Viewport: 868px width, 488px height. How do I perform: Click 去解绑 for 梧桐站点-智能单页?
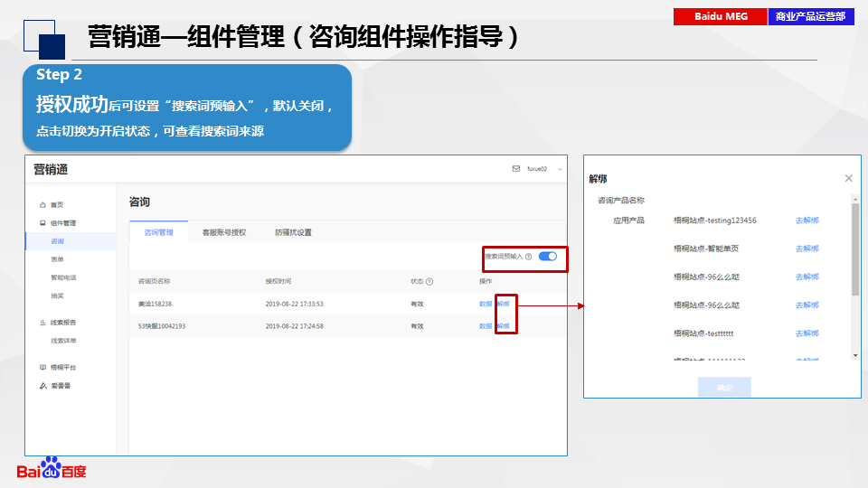(x=807, y=249)
